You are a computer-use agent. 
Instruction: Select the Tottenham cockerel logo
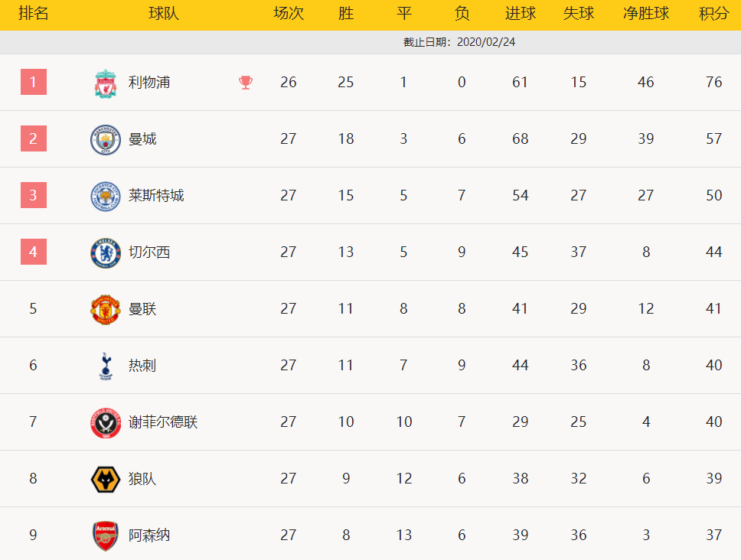[106, 366]
